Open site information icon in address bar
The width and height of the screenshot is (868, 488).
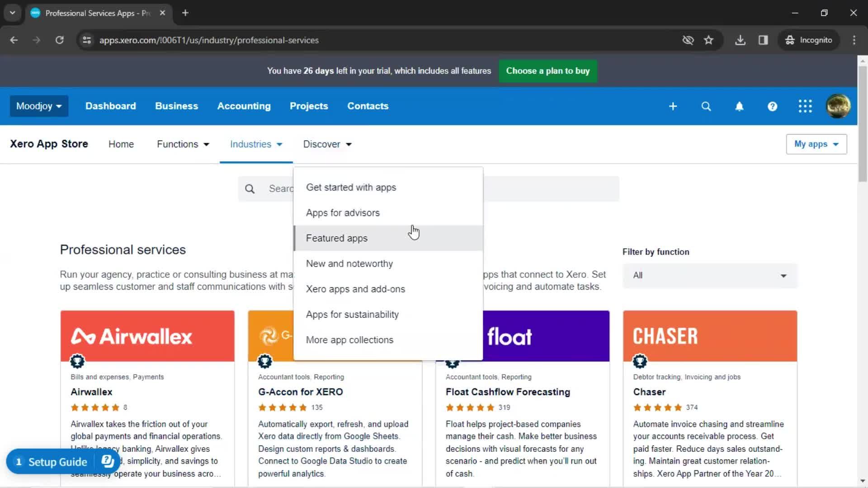[87, 40]
